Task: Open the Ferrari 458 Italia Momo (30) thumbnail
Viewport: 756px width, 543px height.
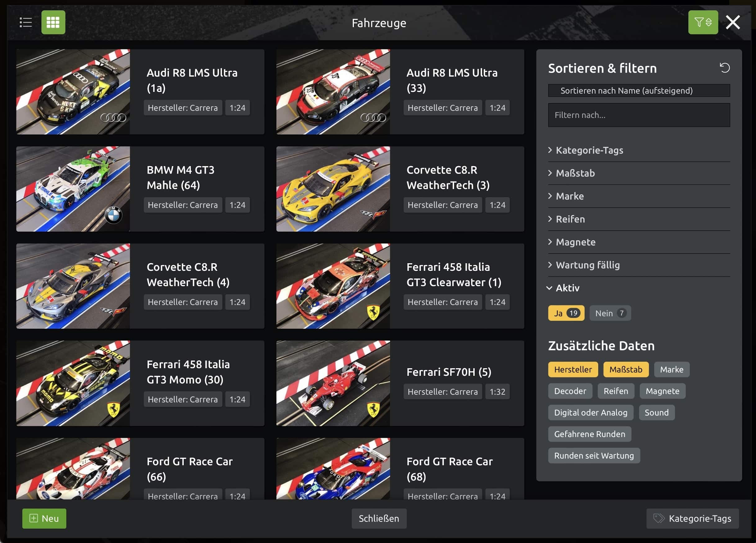Action: pyautogui.click(x=73, y=383)
